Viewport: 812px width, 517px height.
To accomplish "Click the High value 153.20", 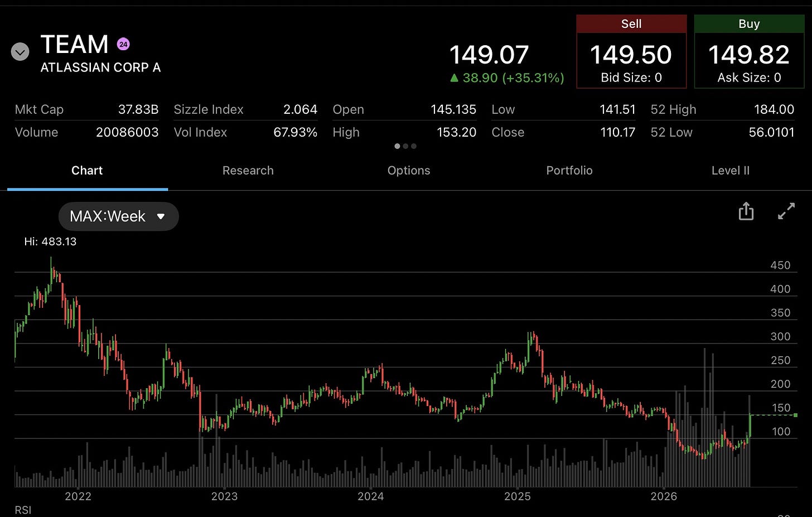I will coord(457,132).
